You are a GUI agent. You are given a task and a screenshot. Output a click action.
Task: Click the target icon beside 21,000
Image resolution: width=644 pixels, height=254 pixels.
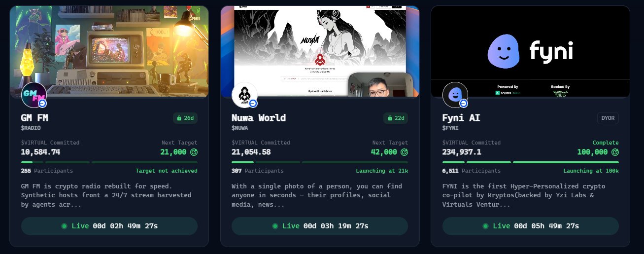tap(194, 152)
